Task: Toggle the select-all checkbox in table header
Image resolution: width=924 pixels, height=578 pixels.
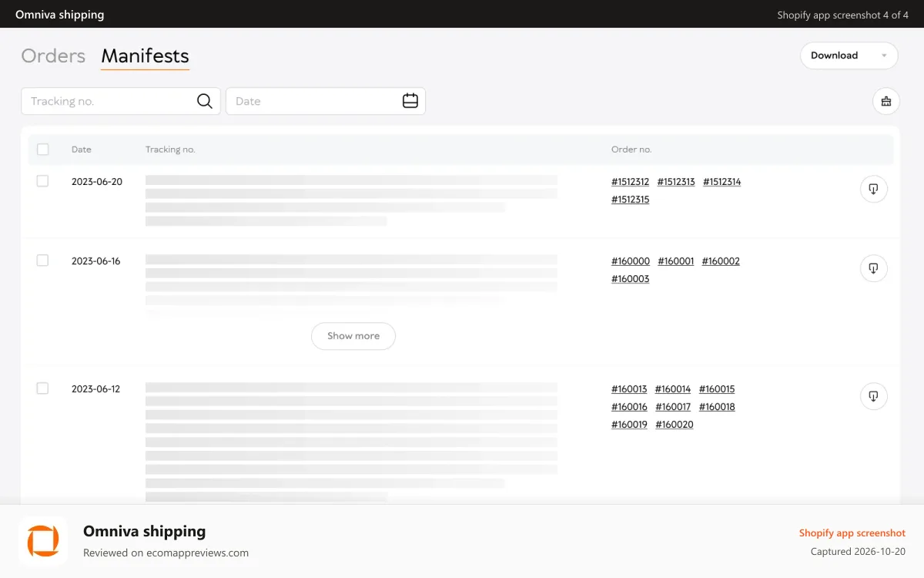Action: coord(43,150)
